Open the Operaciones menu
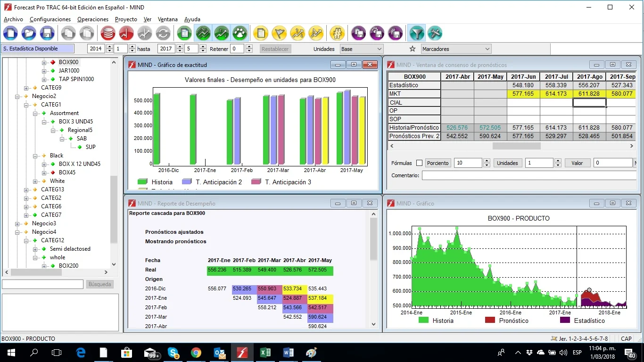This screenshot has width=644, height=362. [x=93, y=19]
